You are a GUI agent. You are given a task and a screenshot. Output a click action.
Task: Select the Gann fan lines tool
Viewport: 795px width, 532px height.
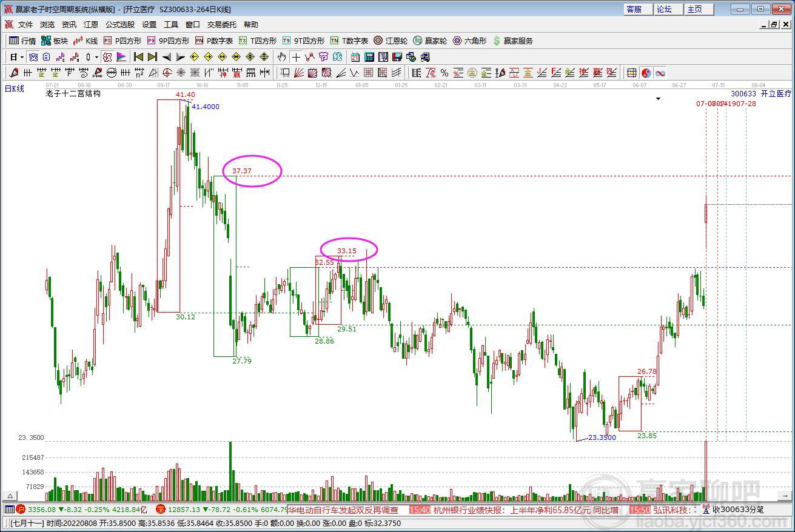point(299,73)
